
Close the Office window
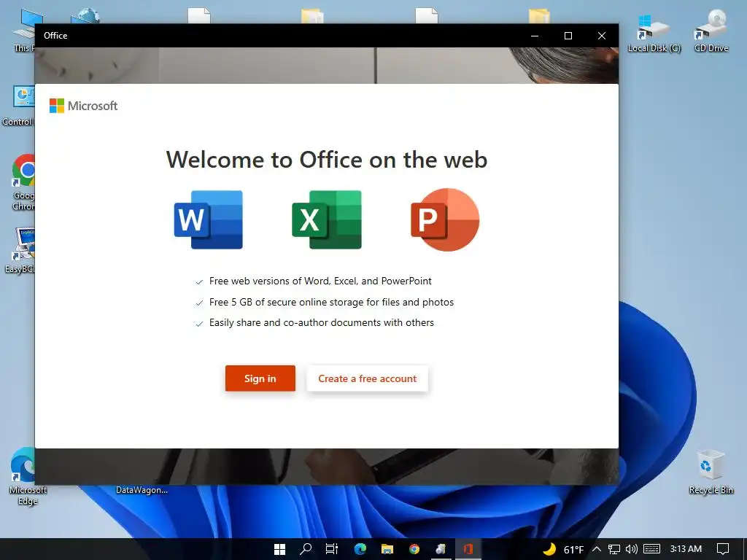pos(602,36)
